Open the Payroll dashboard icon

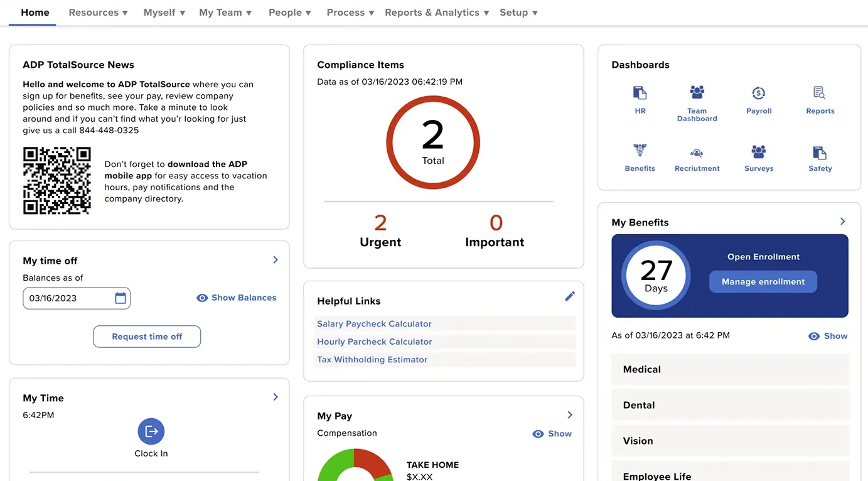[x=758, y=94]
